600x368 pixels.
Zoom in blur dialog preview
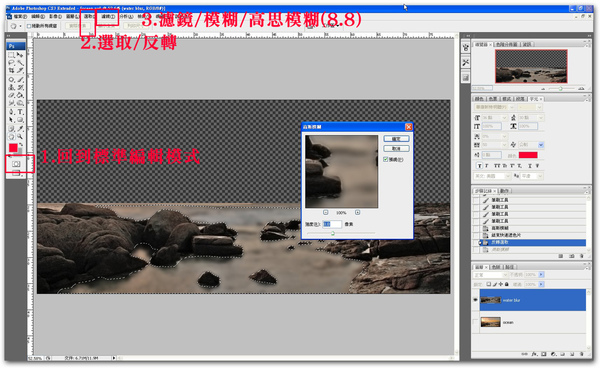pos(357,212)
